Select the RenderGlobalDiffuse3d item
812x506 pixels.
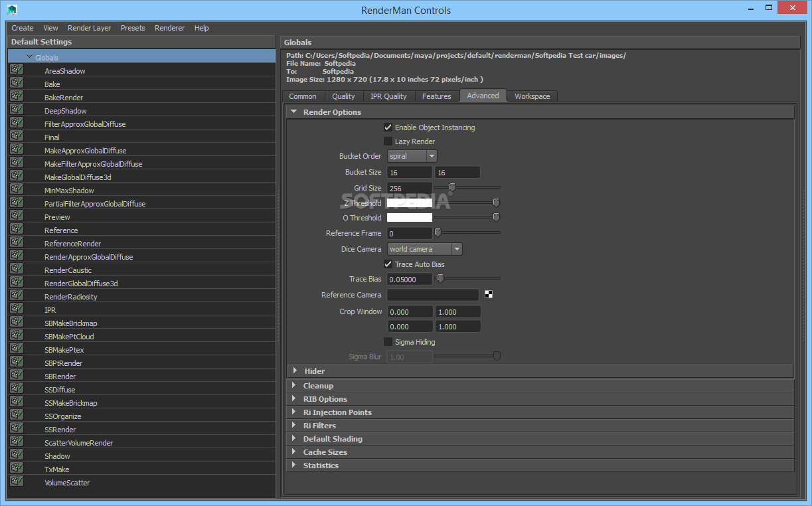click(81, 284)
